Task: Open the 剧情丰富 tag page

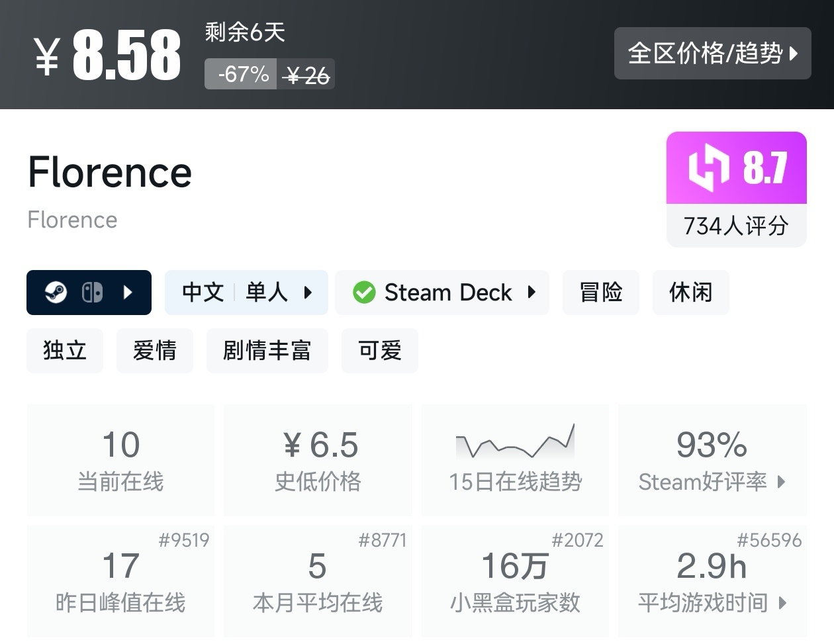Action: click(x=267, y=351)
